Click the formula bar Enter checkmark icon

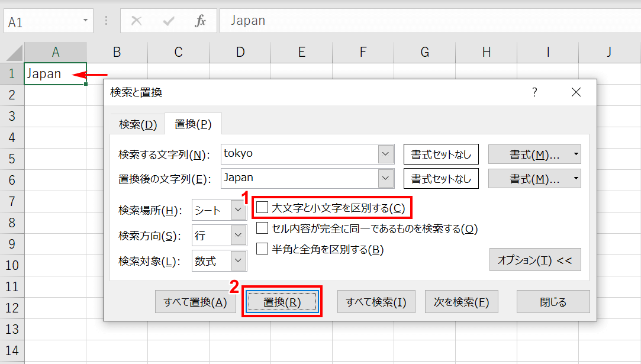point(169,21)
